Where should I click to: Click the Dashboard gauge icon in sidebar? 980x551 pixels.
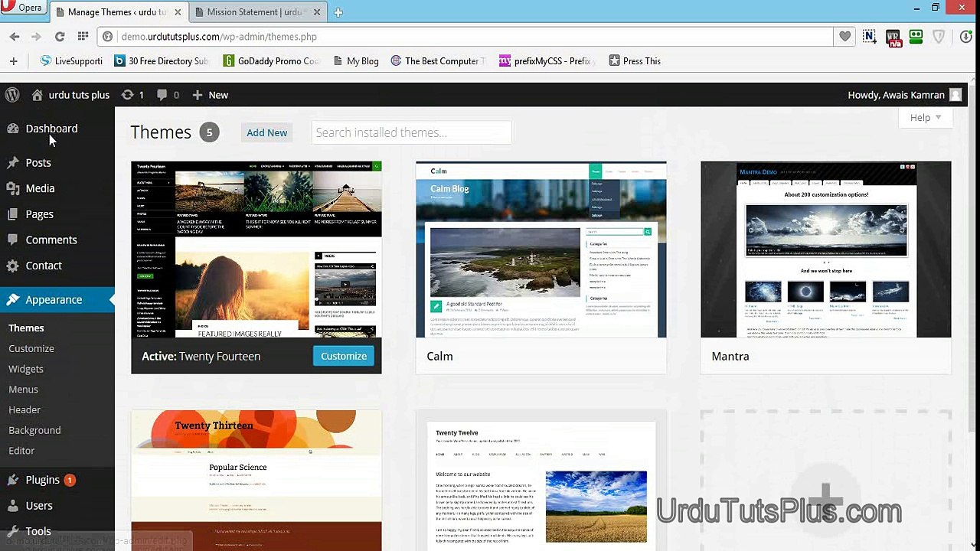pyautogui.click(x=13, y=129)
